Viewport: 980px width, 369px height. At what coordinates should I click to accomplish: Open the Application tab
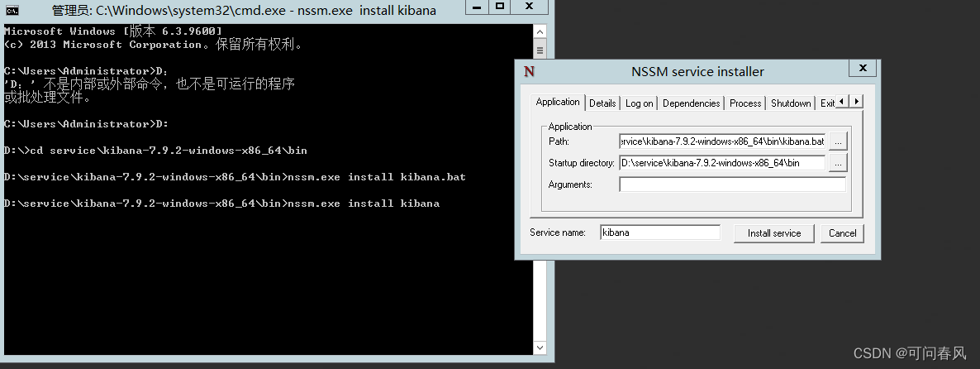click(558, 103)
